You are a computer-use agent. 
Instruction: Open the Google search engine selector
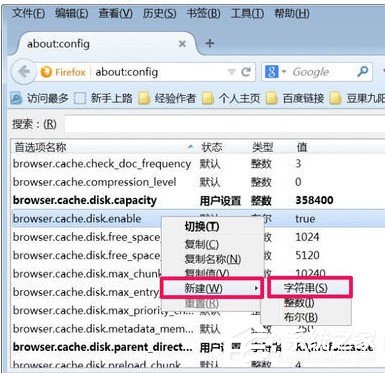click(275, 72)
